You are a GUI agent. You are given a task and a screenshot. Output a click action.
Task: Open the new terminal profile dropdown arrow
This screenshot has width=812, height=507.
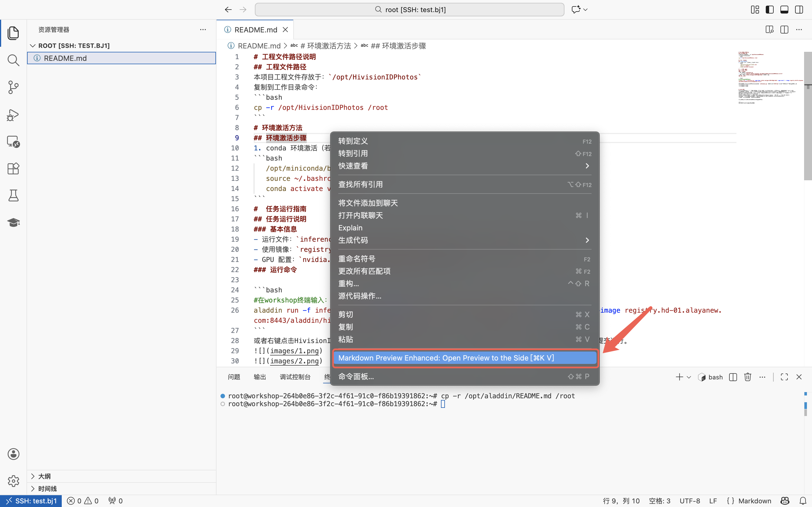689,377
